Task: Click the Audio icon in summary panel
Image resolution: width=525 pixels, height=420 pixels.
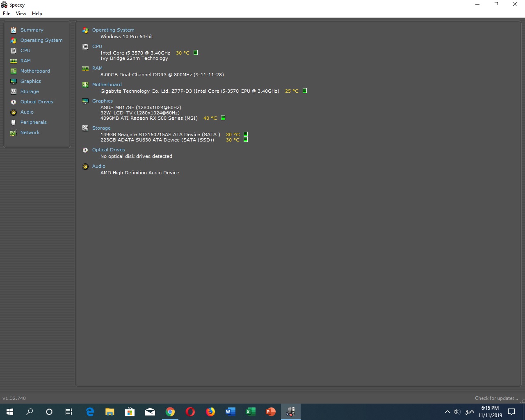Action: tap(85, 167)
